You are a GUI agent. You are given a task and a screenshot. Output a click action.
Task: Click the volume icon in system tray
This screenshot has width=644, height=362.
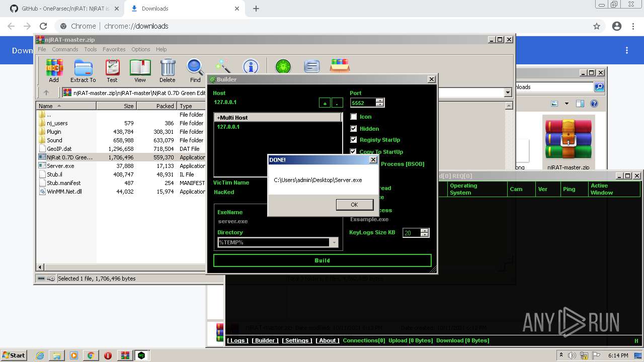[x=572, y=355]
